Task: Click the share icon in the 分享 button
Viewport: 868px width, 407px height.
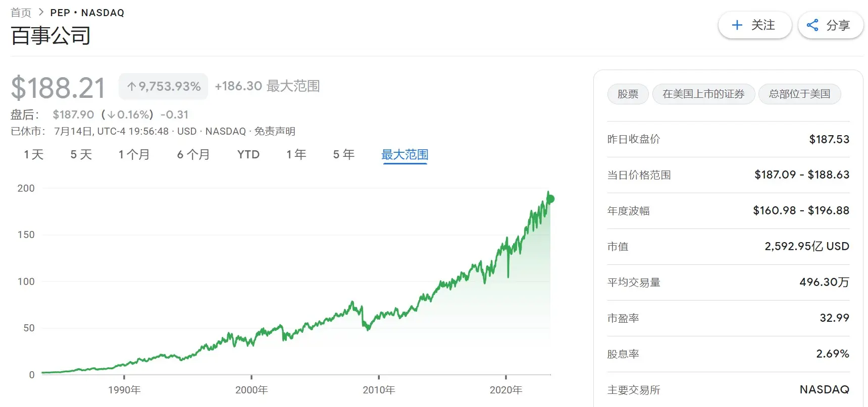Action: (812, 25)
